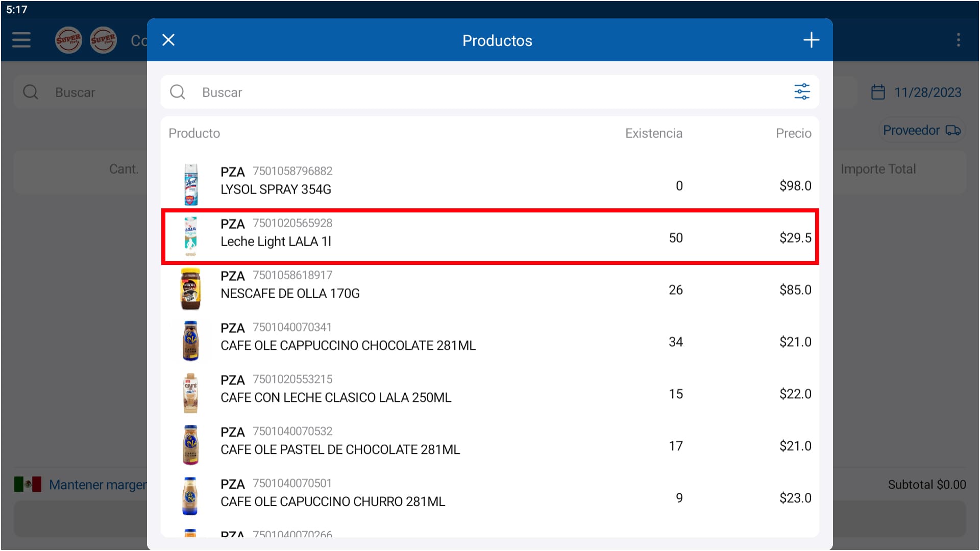Image resolution: width=980 pixels, height=551 pixels.
Task: Select the Leche Light LALA 1l row
Action: pos(489,237)
